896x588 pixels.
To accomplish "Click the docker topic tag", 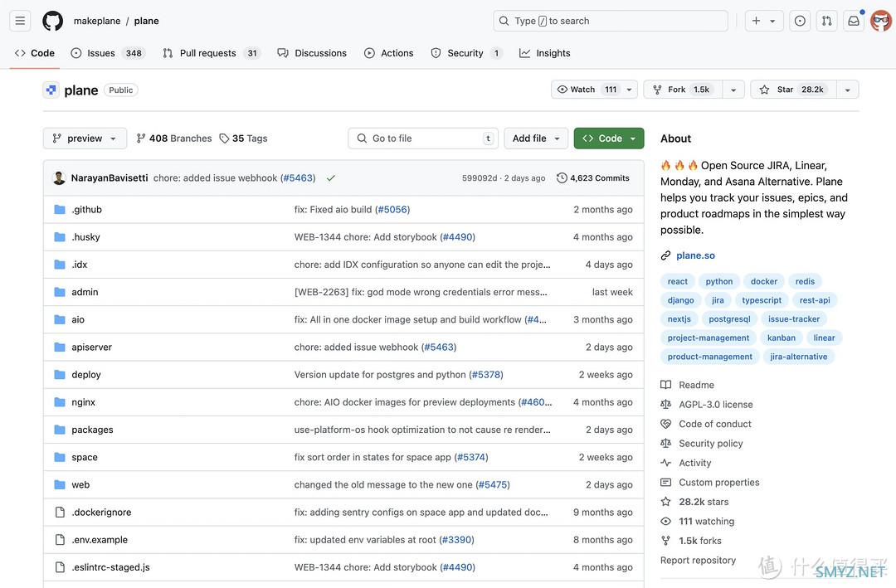I will click(x=764, y=281).
